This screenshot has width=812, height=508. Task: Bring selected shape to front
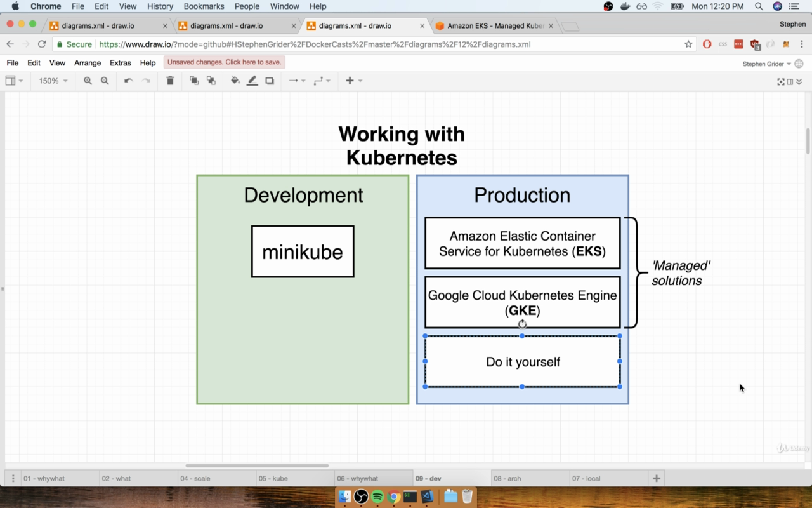coord(194,81)
